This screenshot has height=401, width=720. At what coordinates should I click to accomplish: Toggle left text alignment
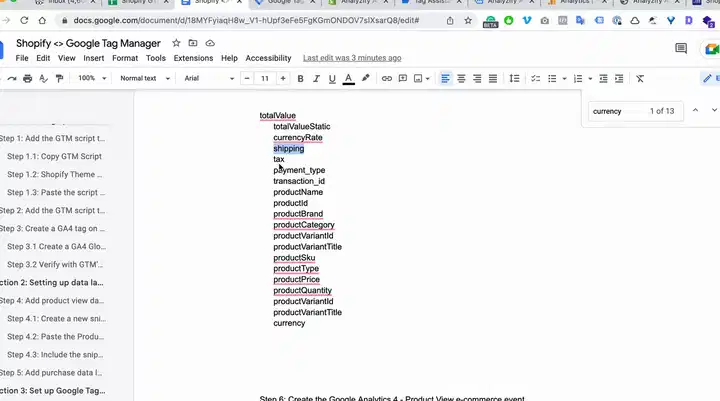(x=445, y=78)
